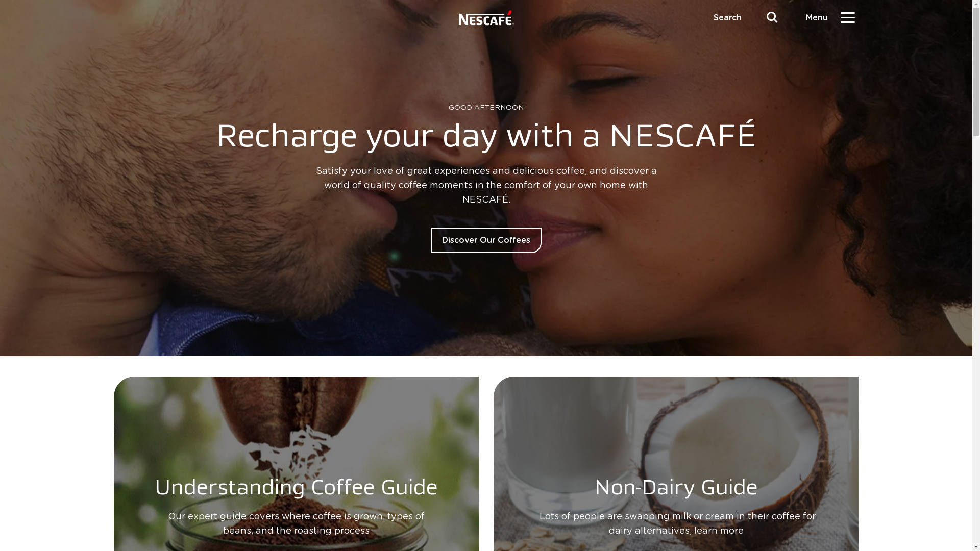Click the Nescafé logo in header

point(486,18)
